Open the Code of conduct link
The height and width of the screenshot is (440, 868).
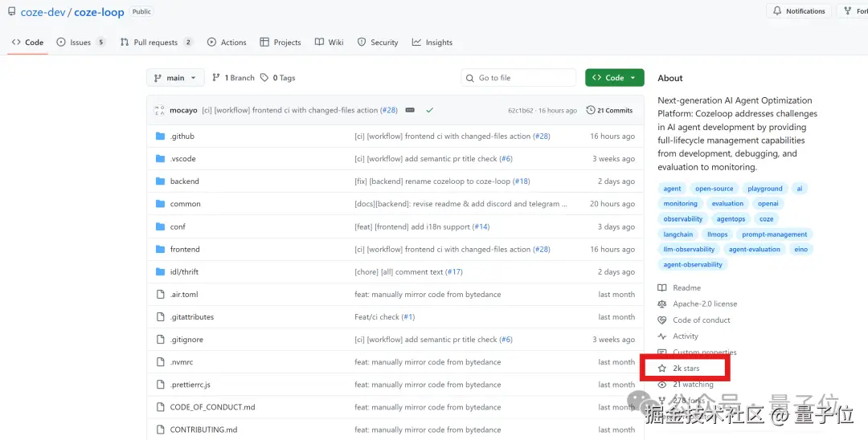(x=694, y=320)
